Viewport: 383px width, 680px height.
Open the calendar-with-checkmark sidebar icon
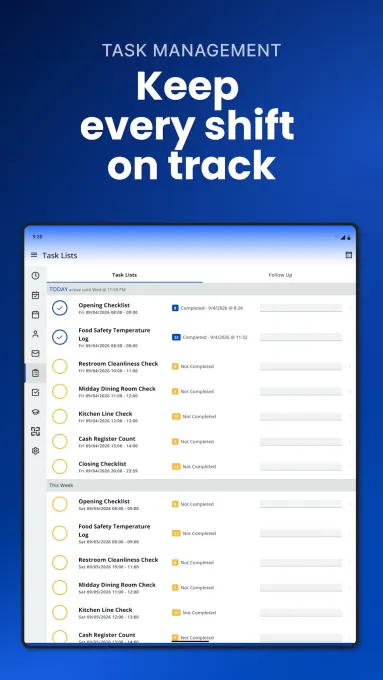click(36, 295)
